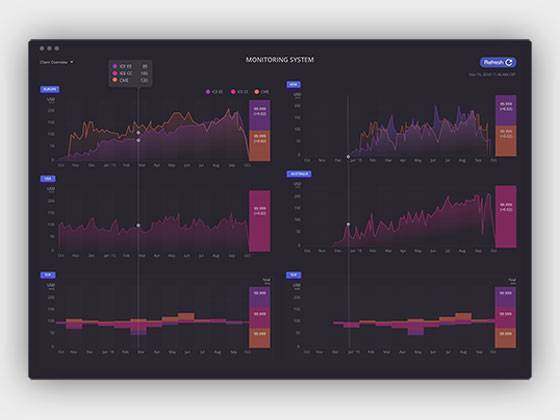Click the blue badge above the bottom-right bar chart
Image resolution: width=560 pixels, height=420 pixels.
[x=293, y=275]
